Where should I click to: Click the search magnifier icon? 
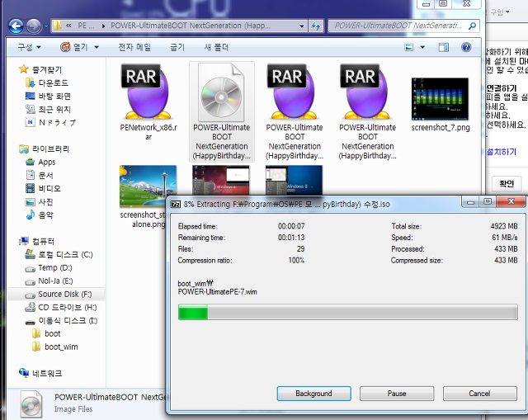pos(472,26)
